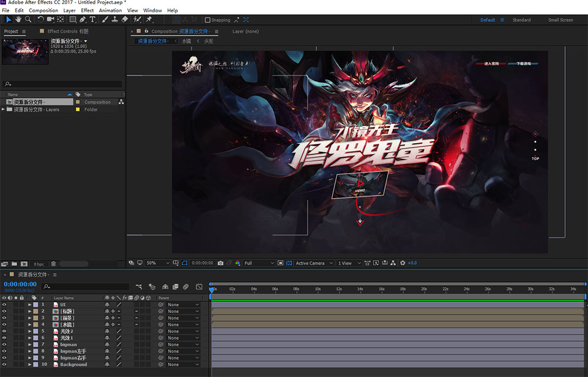Open the Full resolution dropdown
588x377 pixels.
(259, 263)
